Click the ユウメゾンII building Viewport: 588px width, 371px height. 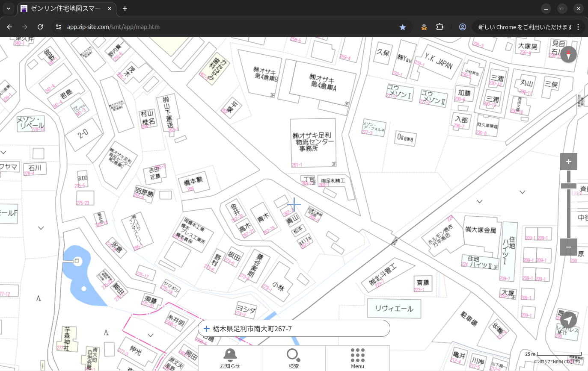(x=433, y=98)
